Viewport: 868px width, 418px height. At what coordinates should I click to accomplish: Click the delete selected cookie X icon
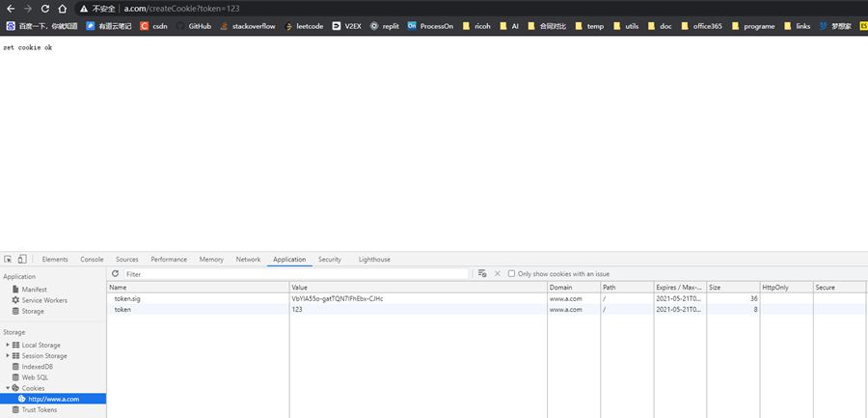[x=498, y=274]
